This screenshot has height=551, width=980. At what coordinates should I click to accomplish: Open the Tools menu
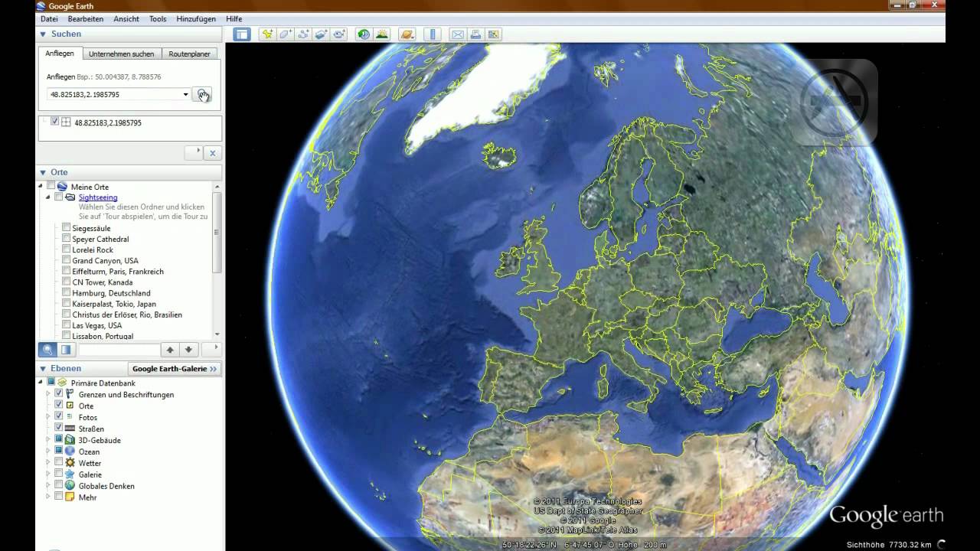coord(158,18)
